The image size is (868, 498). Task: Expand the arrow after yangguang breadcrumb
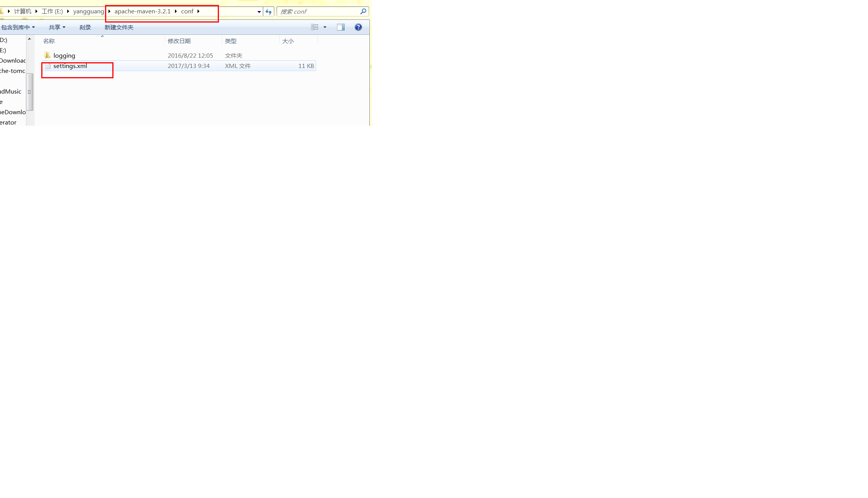click(x=109, y=11)
